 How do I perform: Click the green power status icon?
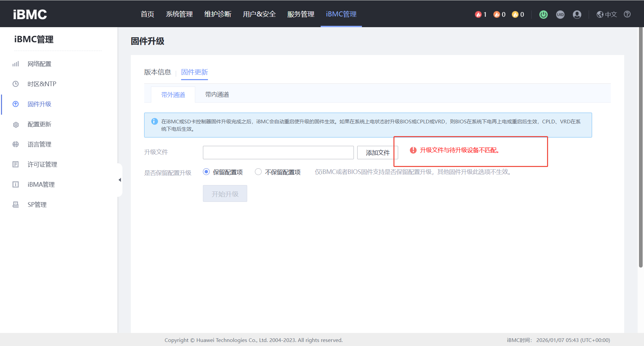click(543, 14)
